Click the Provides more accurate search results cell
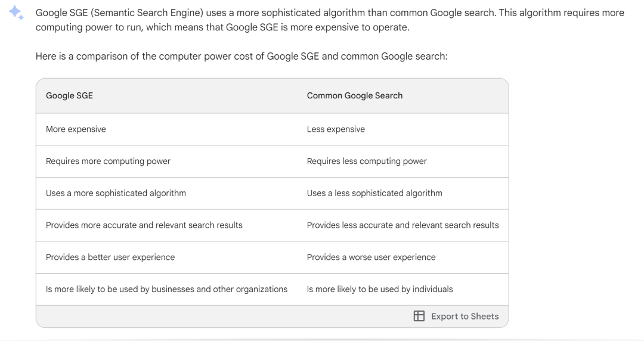Viewport: 644px width, 341px height. [x=144, y=225]
